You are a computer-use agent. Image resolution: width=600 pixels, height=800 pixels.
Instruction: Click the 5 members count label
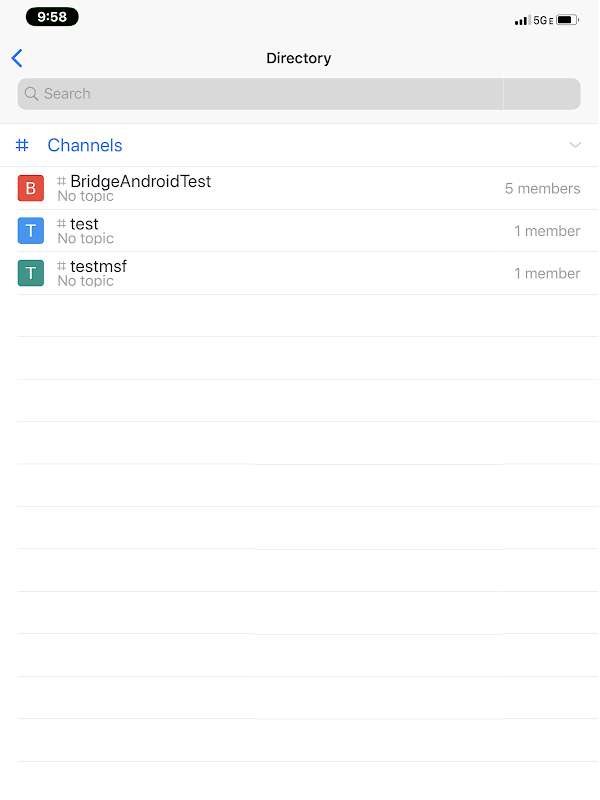coord(542,189)
